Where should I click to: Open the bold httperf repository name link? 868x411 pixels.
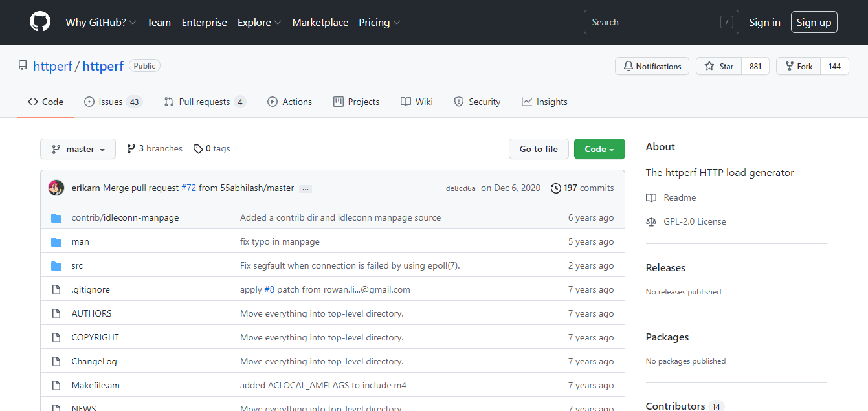[x=104, y=66]
